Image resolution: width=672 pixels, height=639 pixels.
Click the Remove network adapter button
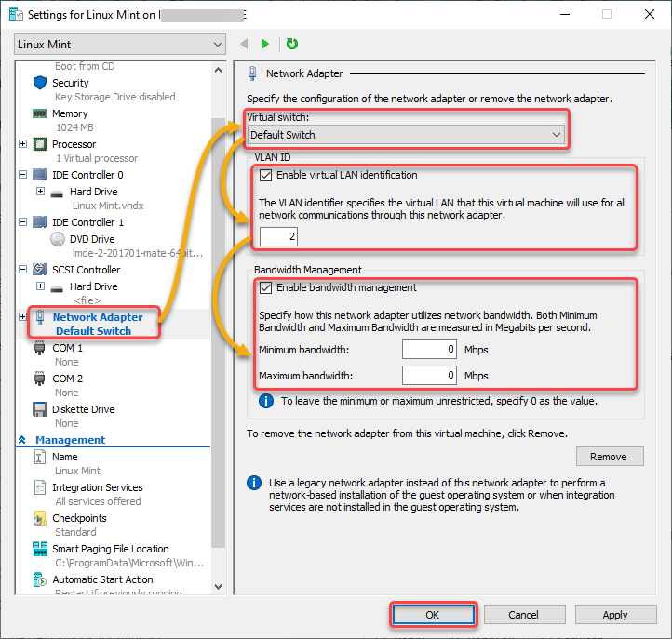point(610,457)
